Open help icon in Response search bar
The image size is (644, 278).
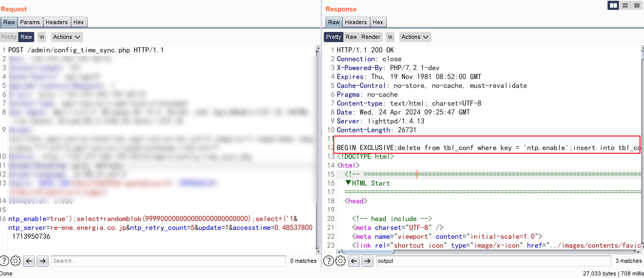click(329, 261)
